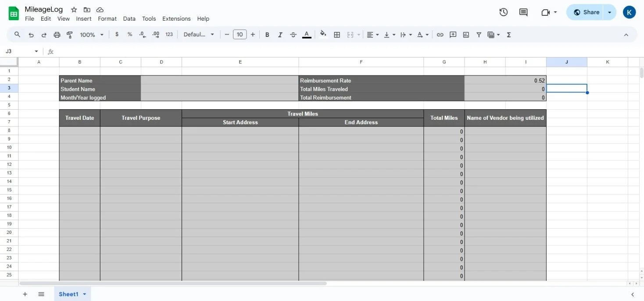Open search the menus magnifier

(x=18, y=35)
